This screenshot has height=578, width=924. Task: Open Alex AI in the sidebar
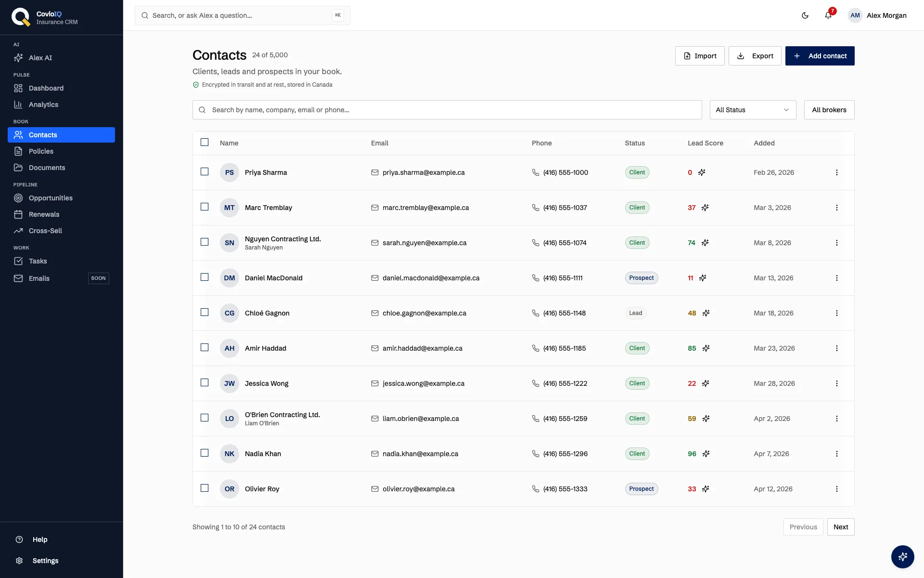tap(61, 58)
